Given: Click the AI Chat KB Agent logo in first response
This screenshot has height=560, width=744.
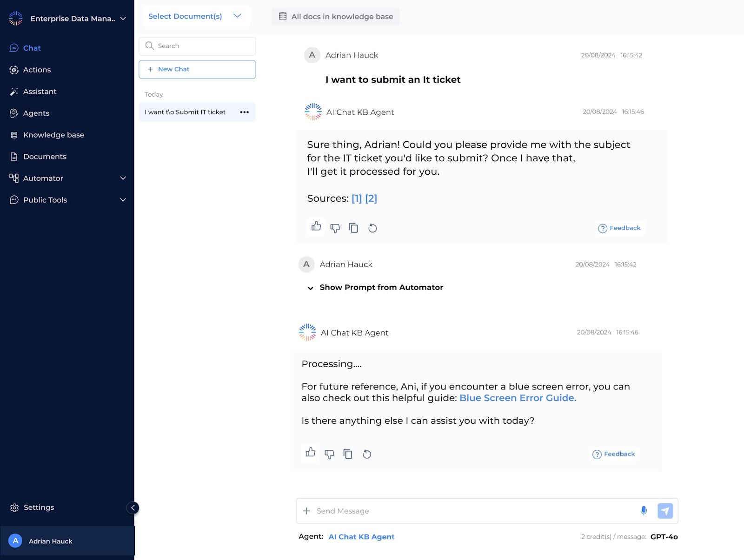Looking at the screenshot, I should (313, 112).
